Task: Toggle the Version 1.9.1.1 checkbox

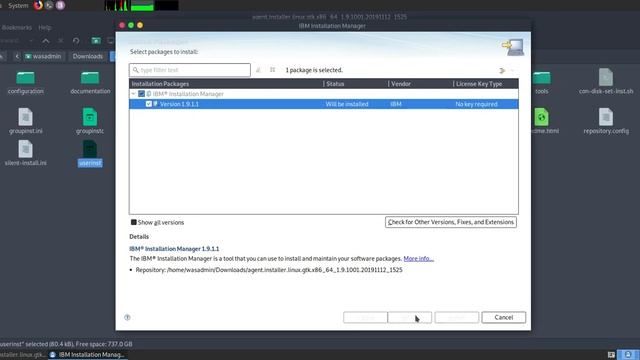Action: (x=149, y=104)
